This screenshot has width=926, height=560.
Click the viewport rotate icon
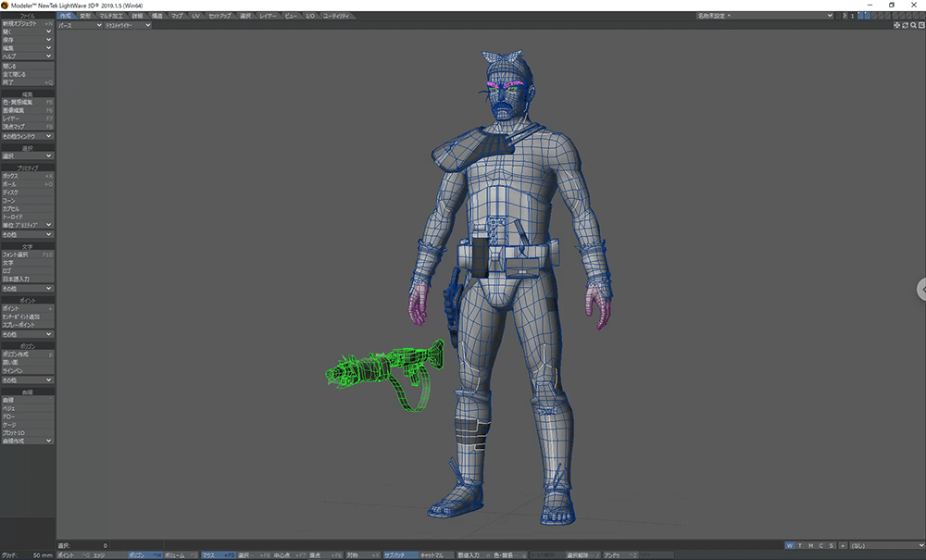pos(905,25)
